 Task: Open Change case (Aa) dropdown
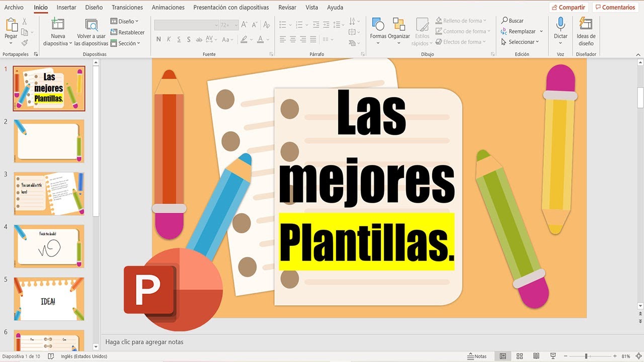pos(228,39)
